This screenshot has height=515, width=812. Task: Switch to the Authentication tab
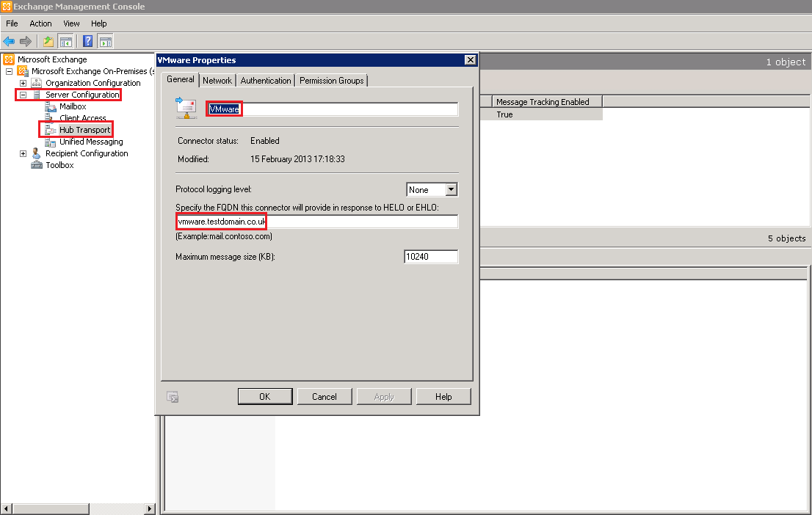coord(265,81)
